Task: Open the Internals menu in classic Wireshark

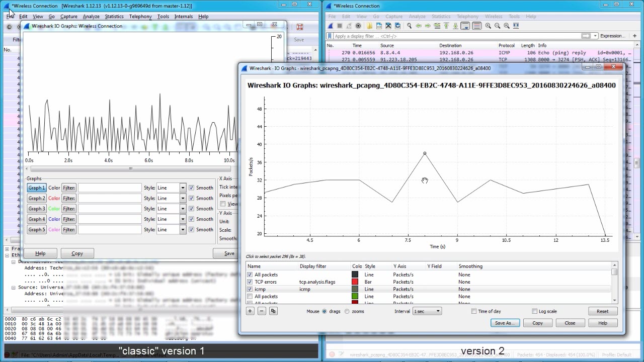Action: click(184, 17)
